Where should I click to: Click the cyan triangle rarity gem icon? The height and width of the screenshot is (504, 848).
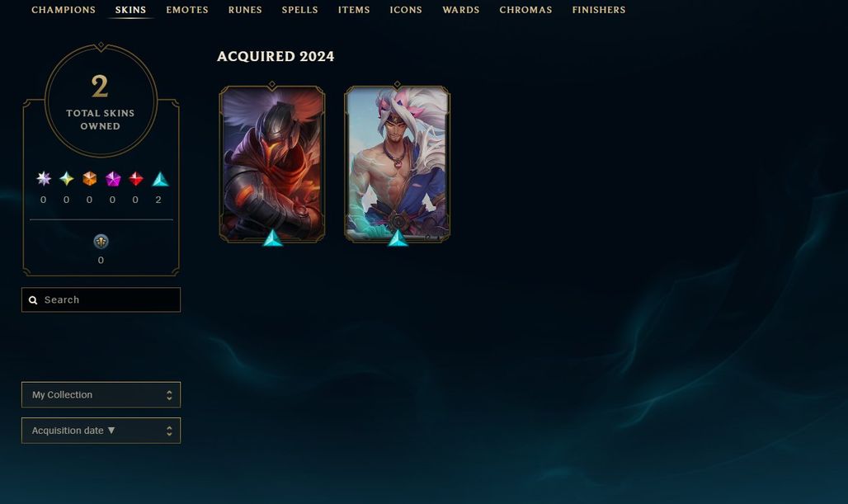pos(160,179)
